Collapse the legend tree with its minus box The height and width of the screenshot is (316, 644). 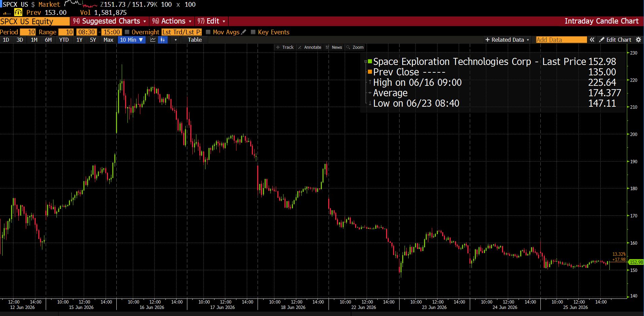click(x=366, y=62)
